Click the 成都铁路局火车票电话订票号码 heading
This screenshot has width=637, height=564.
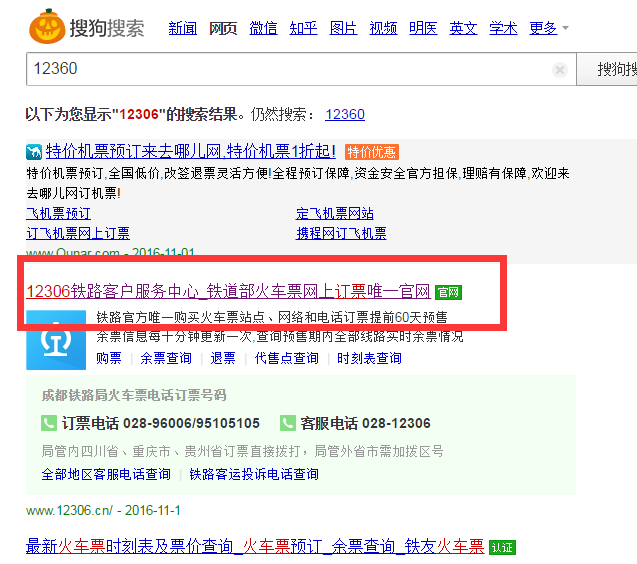134,395
